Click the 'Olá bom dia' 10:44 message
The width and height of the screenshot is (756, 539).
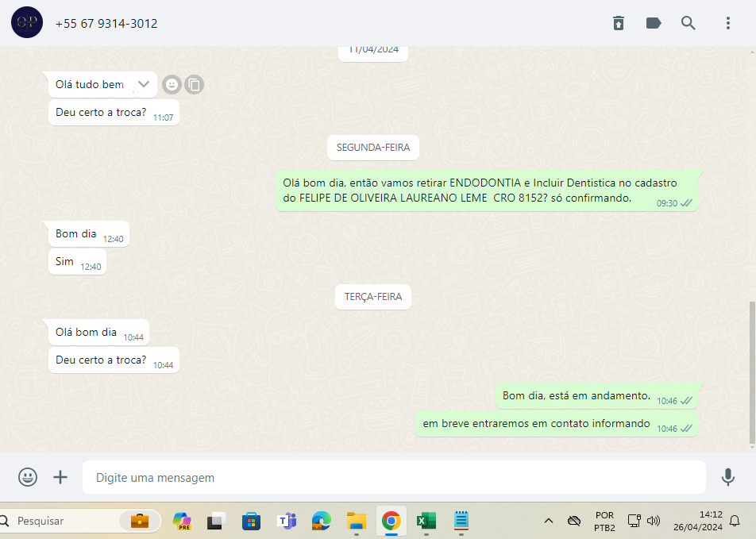click(98, 333)
